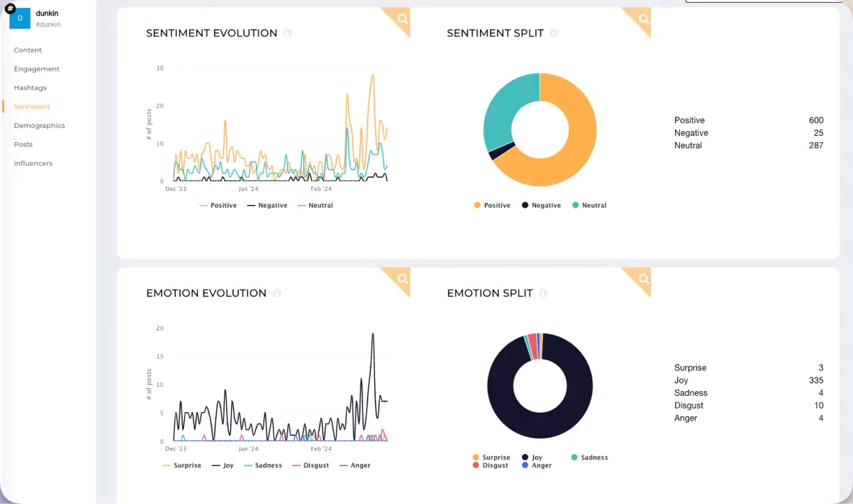
Task: Toggle Joy series in Emotion Evolution legend
Action: click(x=223, y=465)
